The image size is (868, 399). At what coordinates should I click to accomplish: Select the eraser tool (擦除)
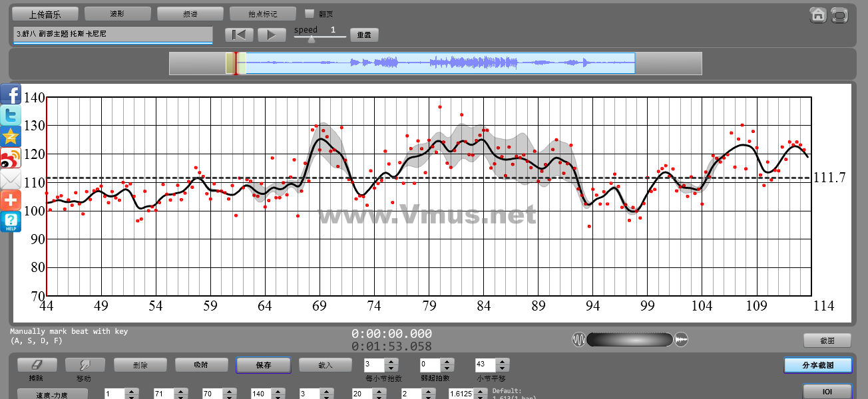pos(37,365)
